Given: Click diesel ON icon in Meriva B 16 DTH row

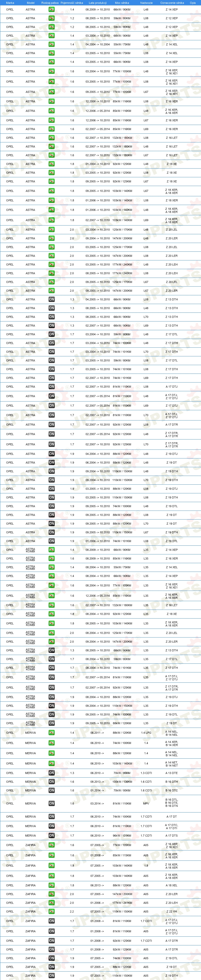Looking at the screenshot, I should click(51, 782).
